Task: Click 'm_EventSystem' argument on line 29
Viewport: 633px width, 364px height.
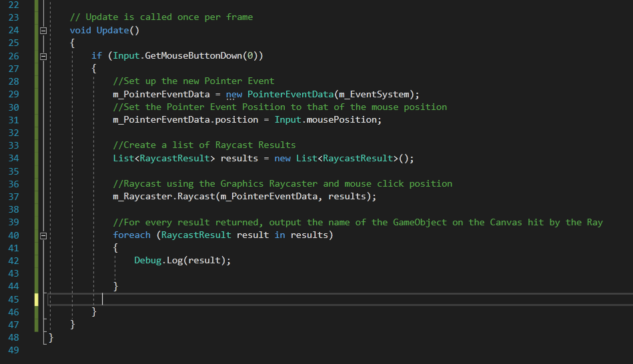Action: [x=374, y=95]
